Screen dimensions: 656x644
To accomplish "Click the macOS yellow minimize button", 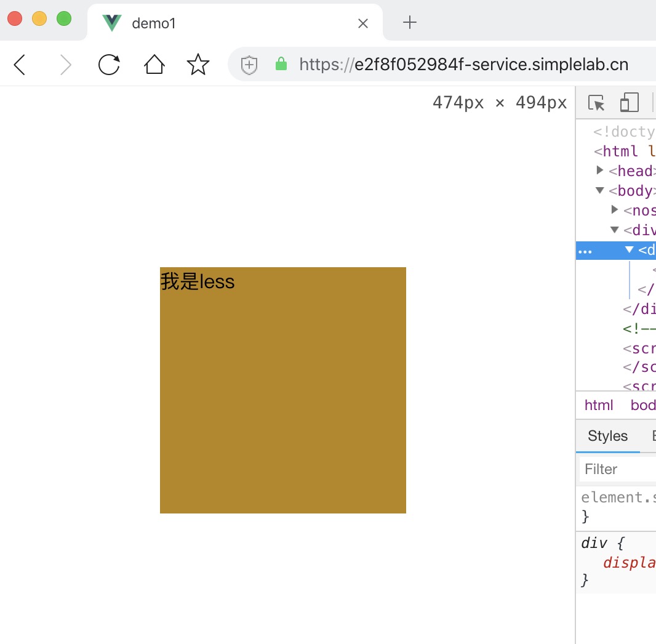I will point(39,18).
